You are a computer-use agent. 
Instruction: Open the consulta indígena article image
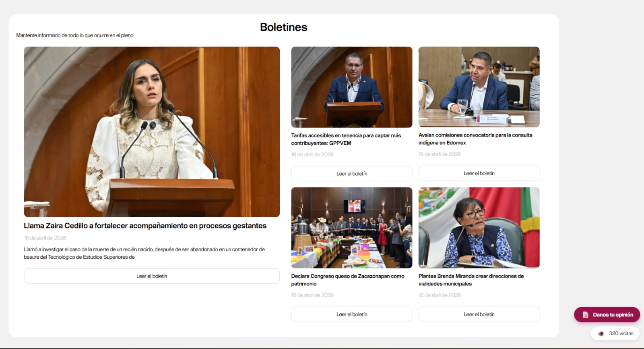coord(479,87)
